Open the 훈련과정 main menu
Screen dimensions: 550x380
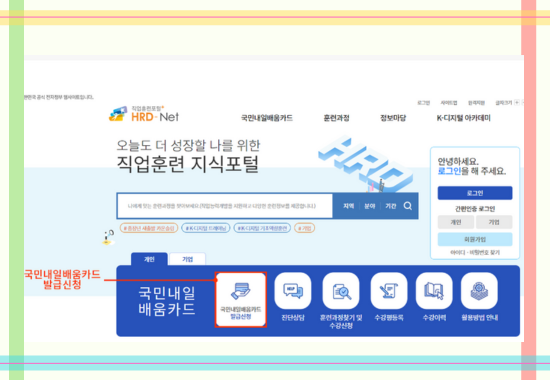click(x=336, y=118)
